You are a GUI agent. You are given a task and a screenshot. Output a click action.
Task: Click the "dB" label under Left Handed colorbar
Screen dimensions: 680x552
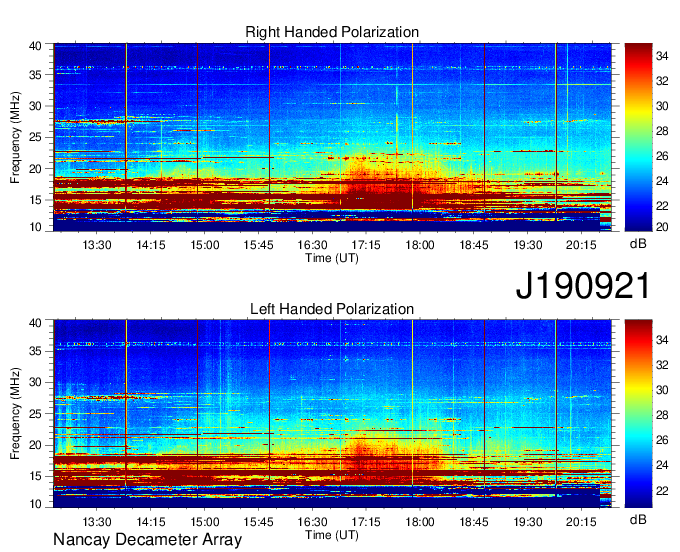638,519
